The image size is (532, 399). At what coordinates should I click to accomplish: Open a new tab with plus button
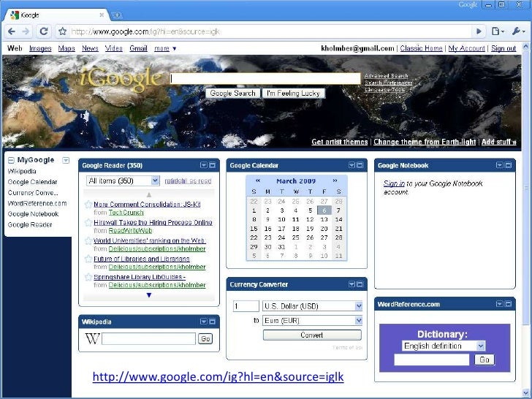pos(116,15)
